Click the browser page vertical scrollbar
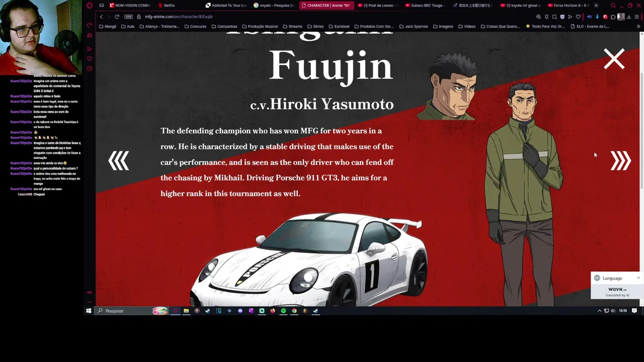 coord(641,131)
